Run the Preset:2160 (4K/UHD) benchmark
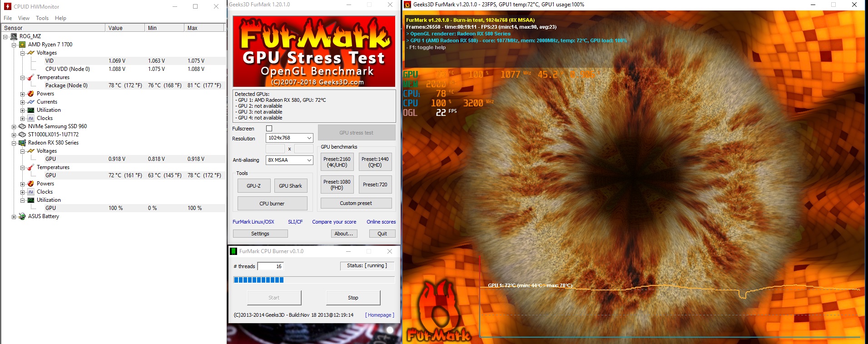The width and height of the screenshot is (868, 344). coord(337,162)
